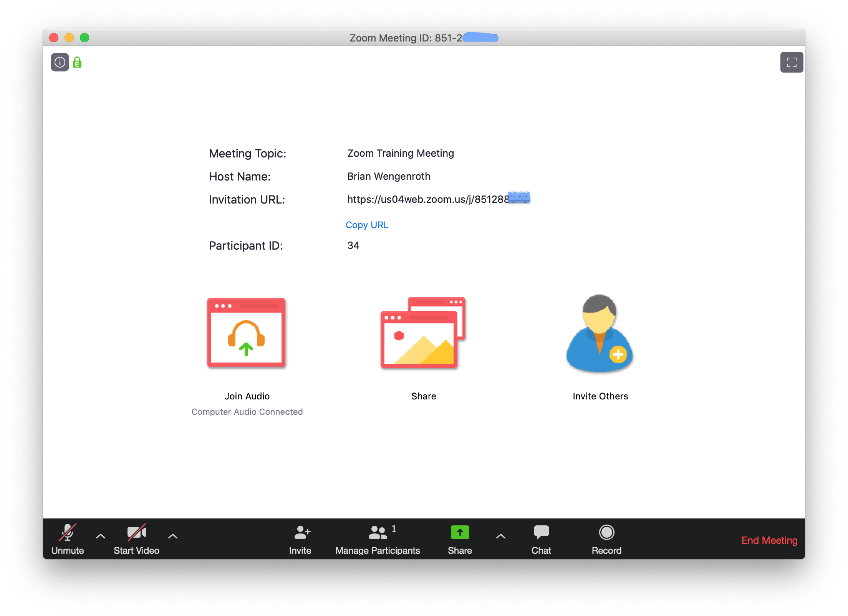This screenshot has width=848, height=616.
Task: Unmute the microphone
Action: pyautogui.click(x=68, y=539)
